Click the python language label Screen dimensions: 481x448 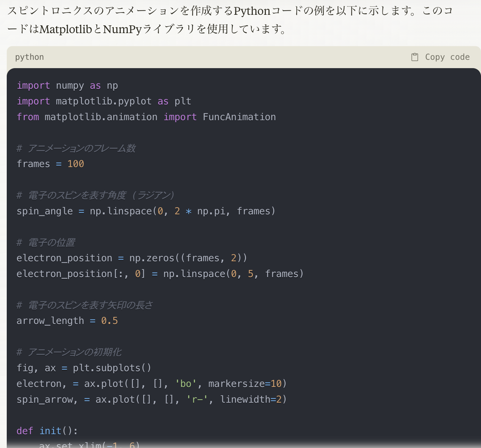(x=30, y=57)
